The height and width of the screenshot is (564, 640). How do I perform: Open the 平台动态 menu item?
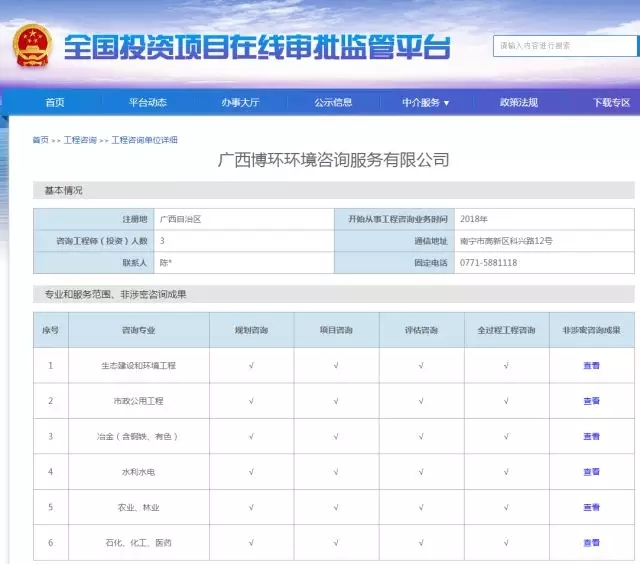point(147,103)
